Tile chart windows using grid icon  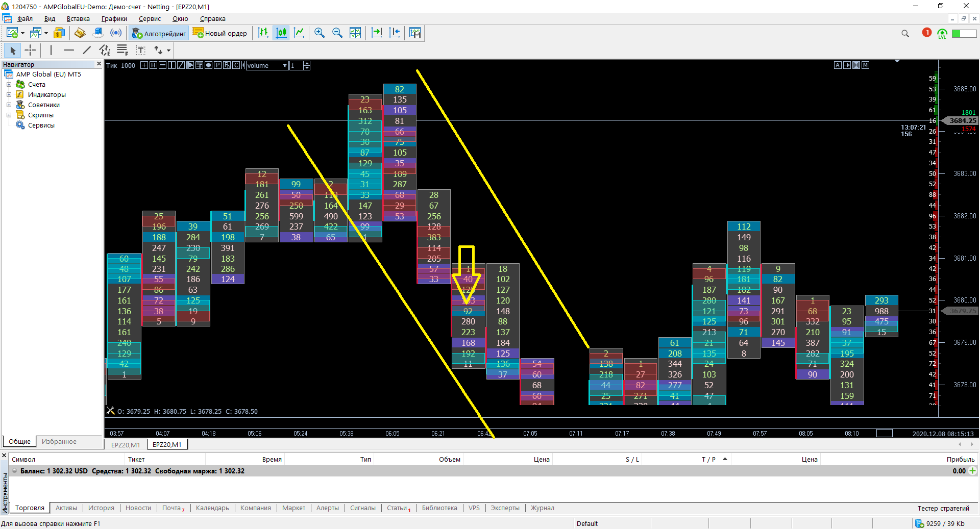pos(355,33)
